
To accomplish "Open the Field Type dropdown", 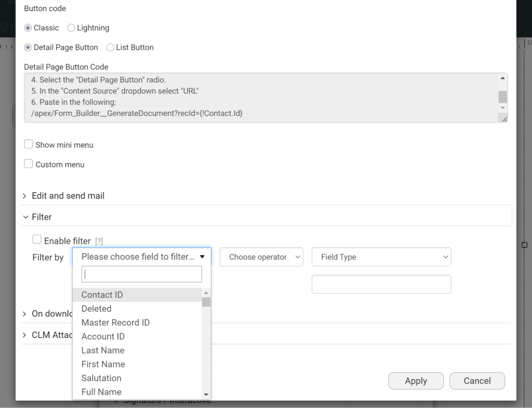I will (x=381, y=257).
